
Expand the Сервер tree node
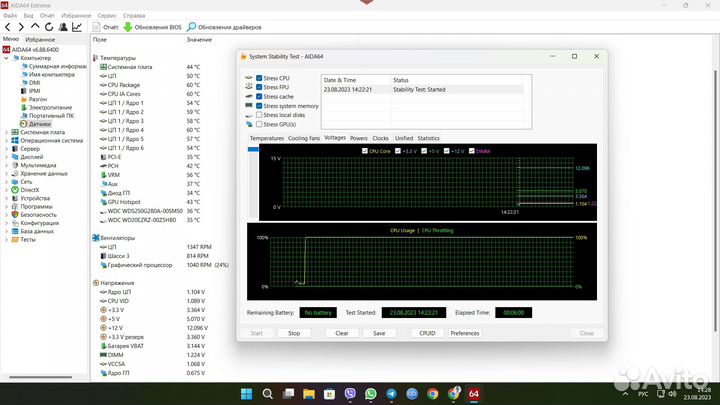coord(6,149)
